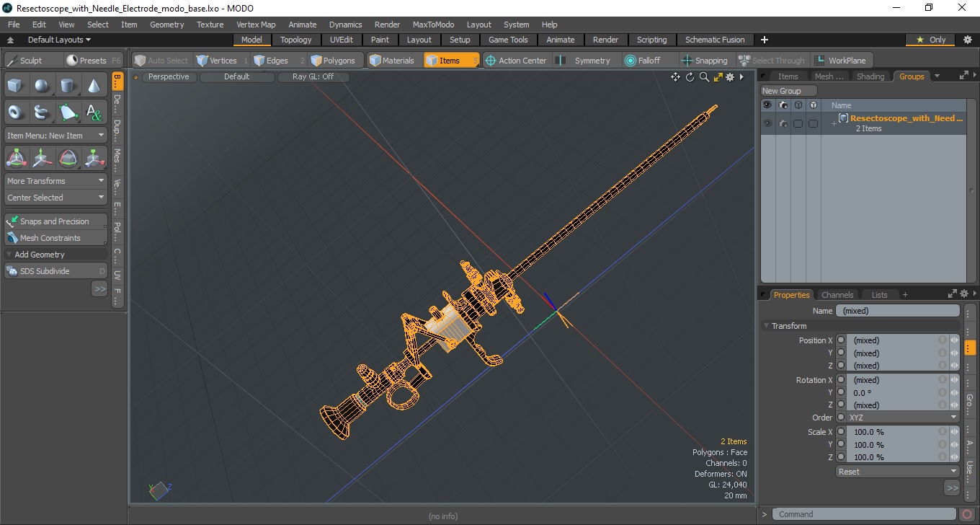Viewport: 980px width, 525px height.
Task: Add a new properties tab with plus
Action: point(905,295)
